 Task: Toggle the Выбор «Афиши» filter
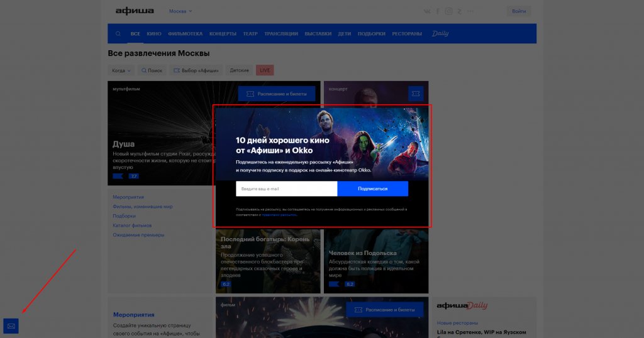(x=196, y=70)
